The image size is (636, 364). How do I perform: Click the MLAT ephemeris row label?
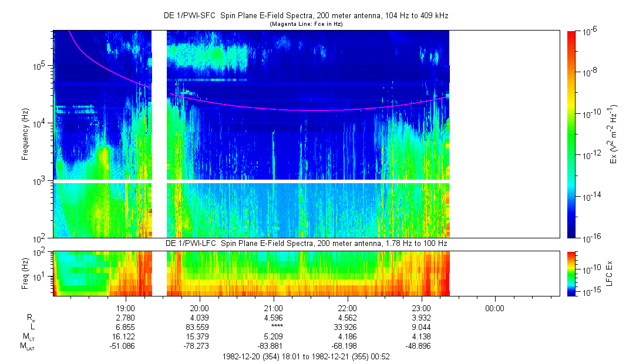click(26, 347)
